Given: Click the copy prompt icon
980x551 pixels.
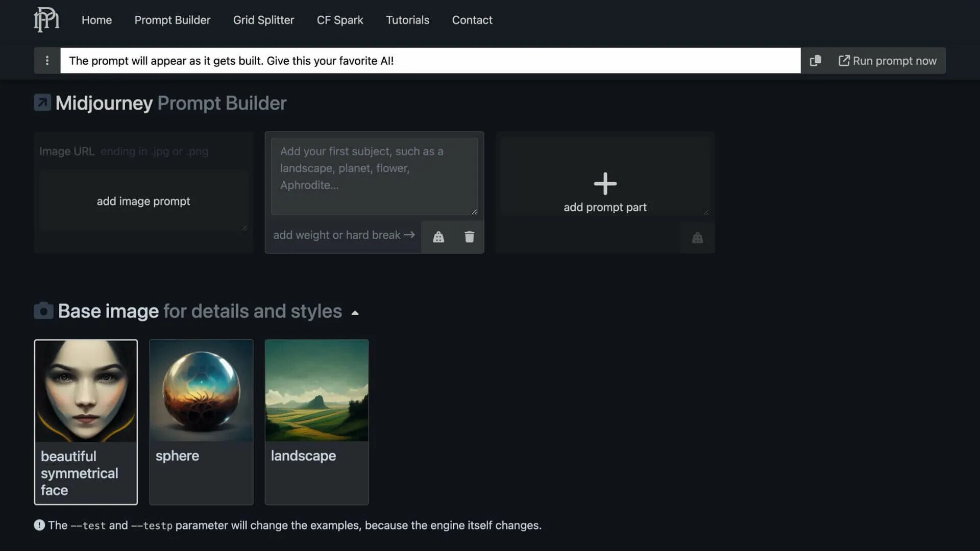Looking at the screenshot, I should pos(815,60).
